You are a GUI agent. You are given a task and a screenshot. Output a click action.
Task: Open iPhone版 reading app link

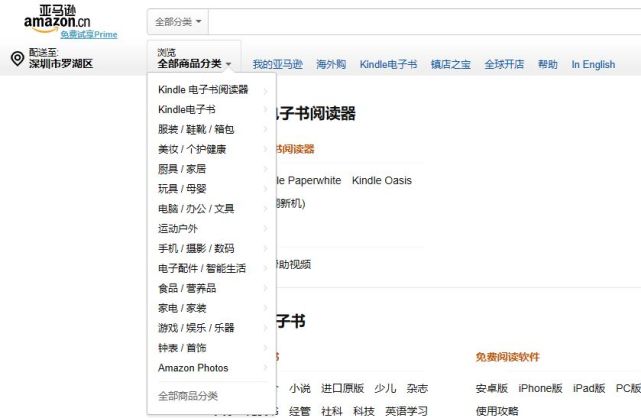point(540,388)
